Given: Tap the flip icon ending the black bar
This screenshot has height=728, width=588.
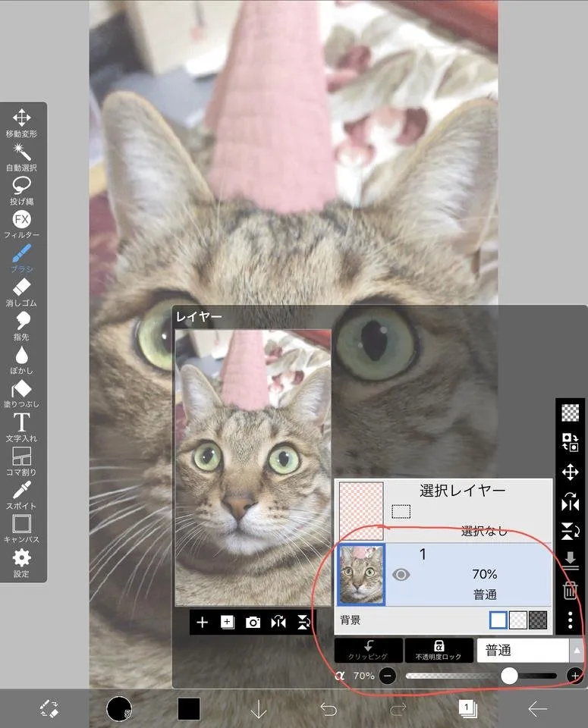Looking at the screenshot, I should click(303, 622).
